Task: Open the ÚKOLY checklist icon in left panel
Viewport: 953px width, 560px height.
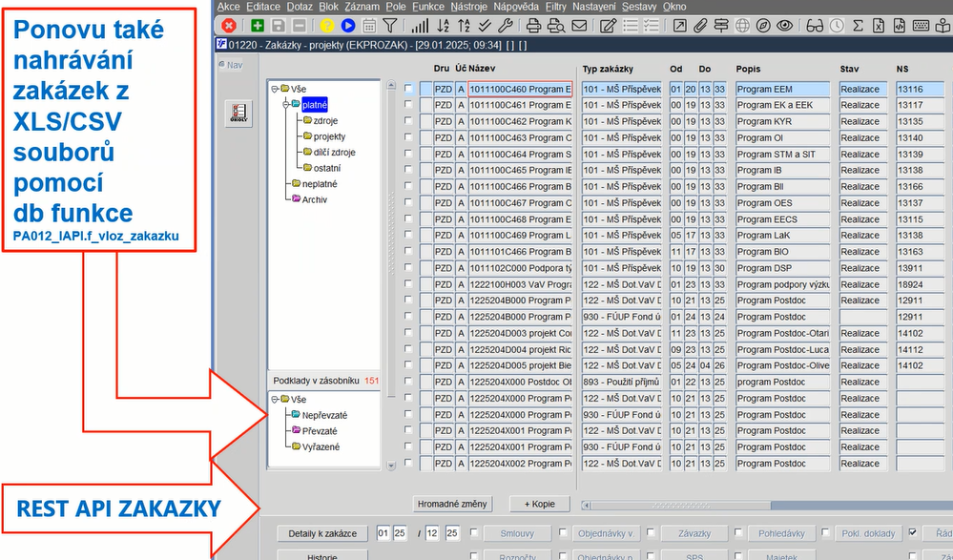Action: (238, 114)
